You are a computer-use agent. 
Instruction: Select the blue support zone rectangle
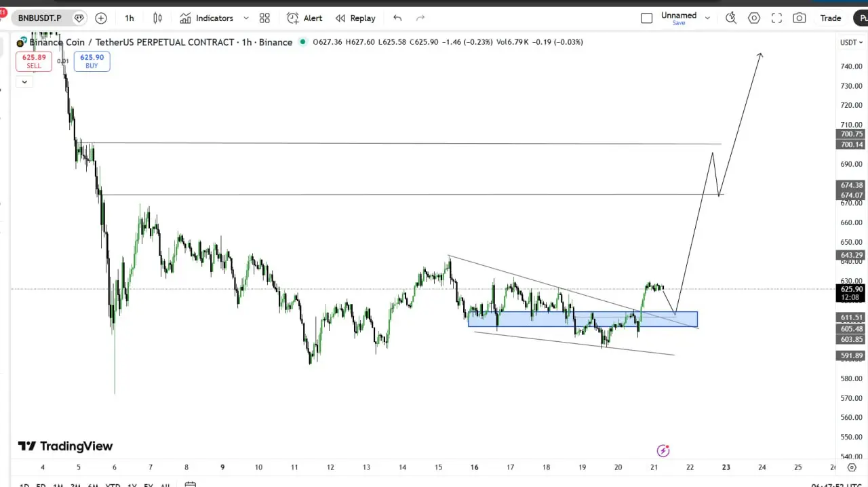[583, 319]
